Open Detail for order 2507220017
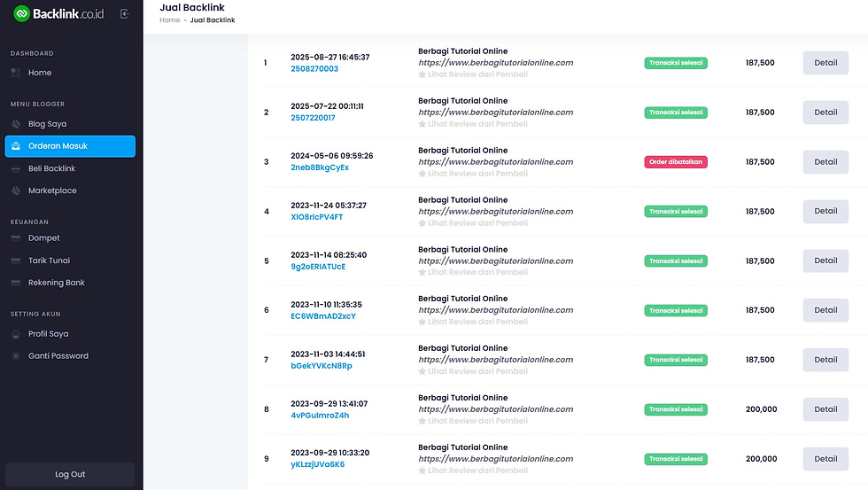The width and height of the screenshot is (868, 490). pos(825,113)
